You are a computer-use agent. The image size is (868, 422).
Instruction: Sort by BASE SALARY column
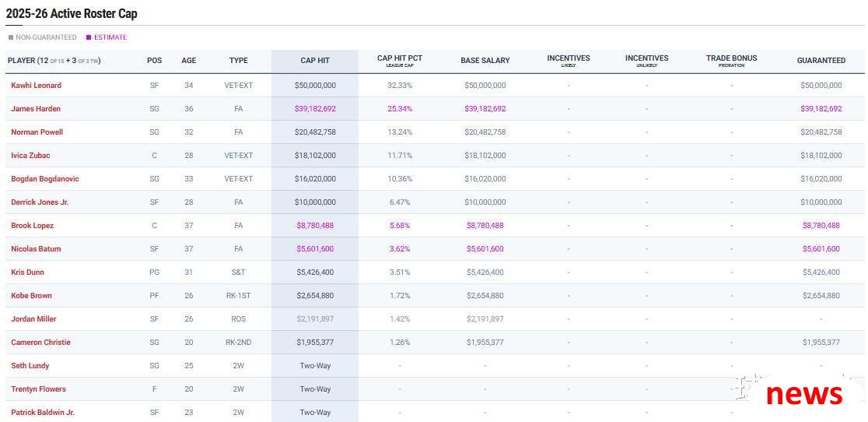pyautogui.click(x=485, y=61)
